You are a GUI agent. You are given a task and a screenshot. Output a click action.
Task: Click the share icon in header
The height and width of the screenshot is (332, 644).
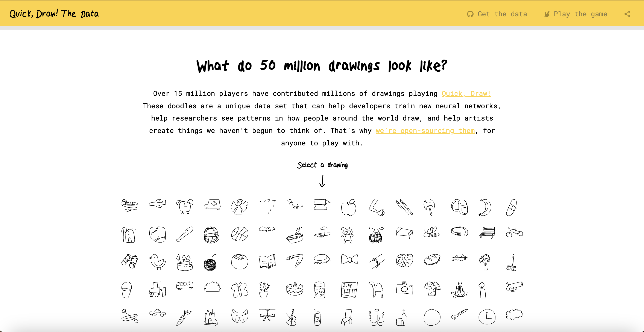point(627,14)
